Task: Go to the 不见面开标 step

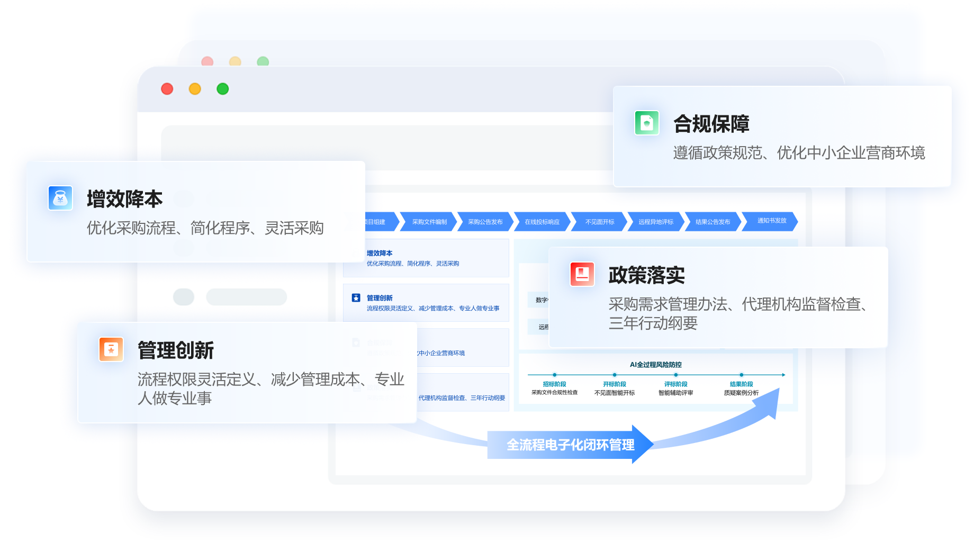Action: [600, 222]
